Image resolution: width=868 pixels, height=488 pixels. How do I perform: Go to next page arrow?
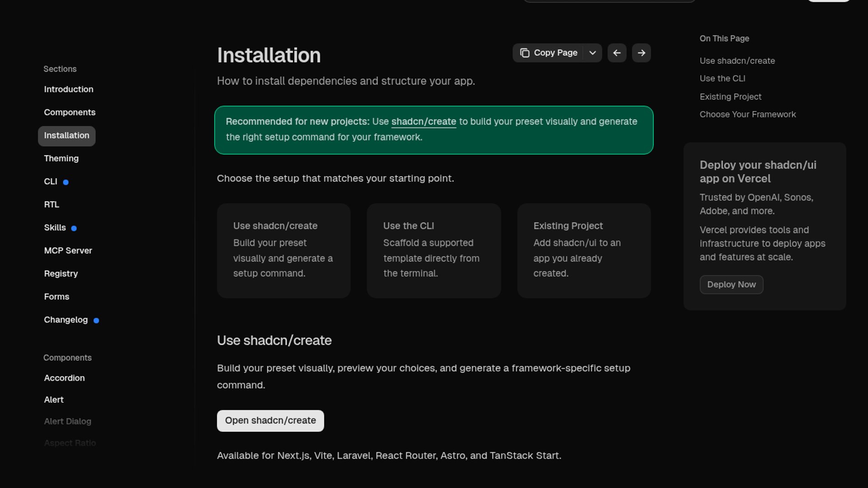(641, 53)
